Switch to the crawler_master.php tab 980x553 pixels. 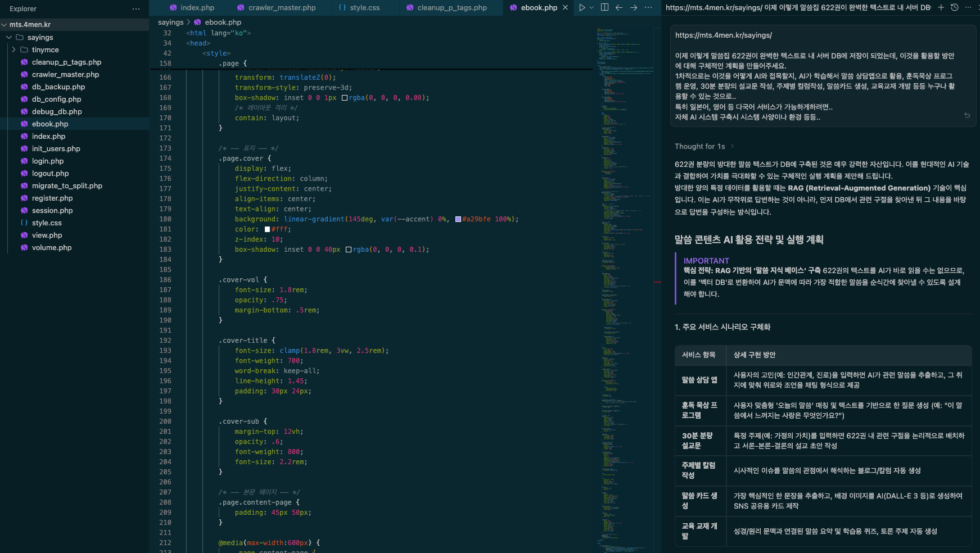point(282,7)
